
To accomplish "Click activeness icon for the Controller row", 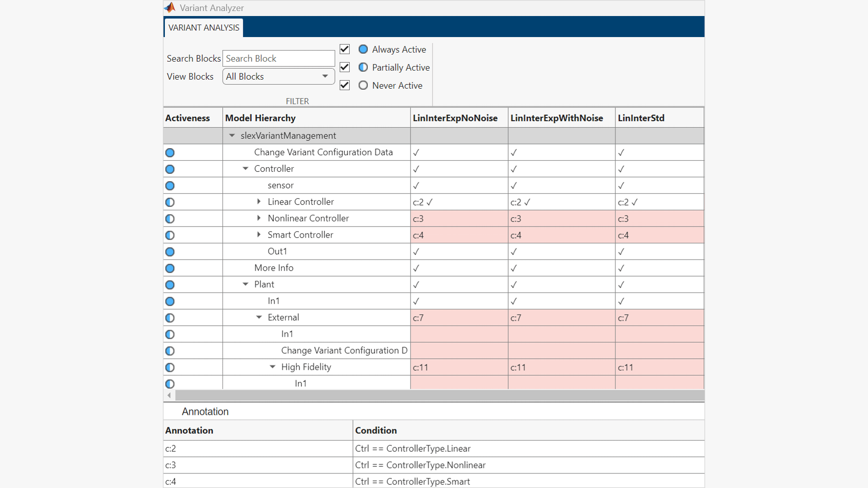I will (170, 169).
